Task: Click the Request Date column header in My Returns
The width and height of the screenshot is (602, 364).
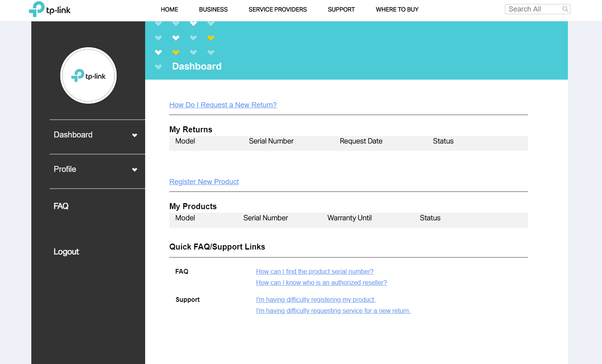Action: pyautogui.click(x=361, y=141)
